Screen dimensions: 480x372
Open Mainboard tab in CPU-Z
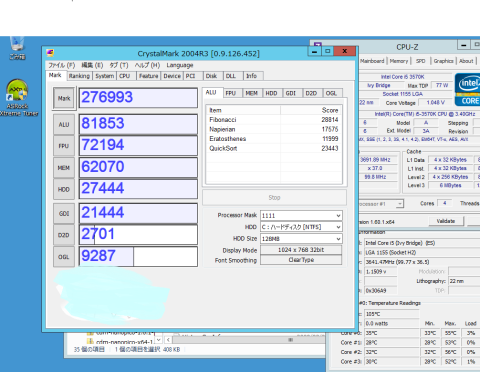(372, 61)
